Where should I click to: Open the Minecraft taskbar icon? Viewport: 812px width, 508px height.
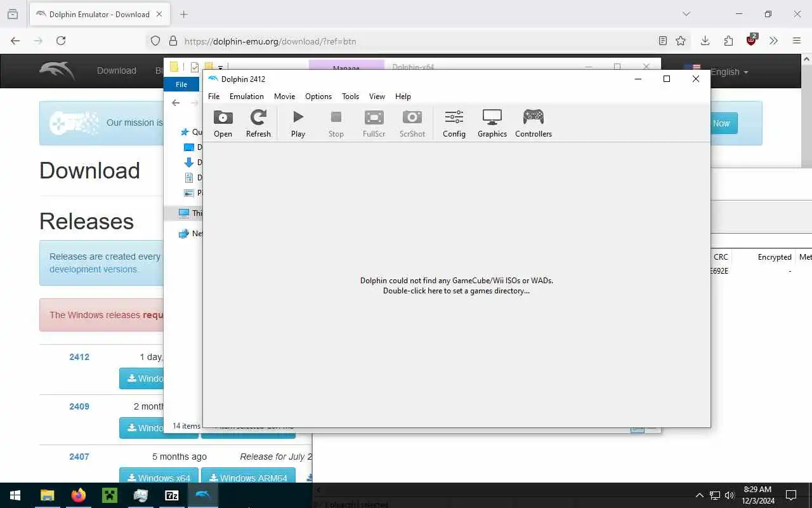pos(109,495)
